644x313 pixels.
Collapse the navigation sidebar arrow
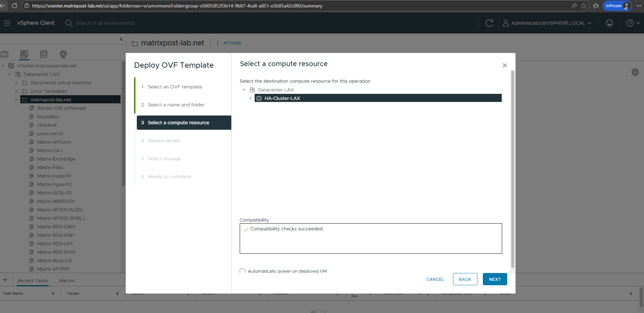click(121, 39)
